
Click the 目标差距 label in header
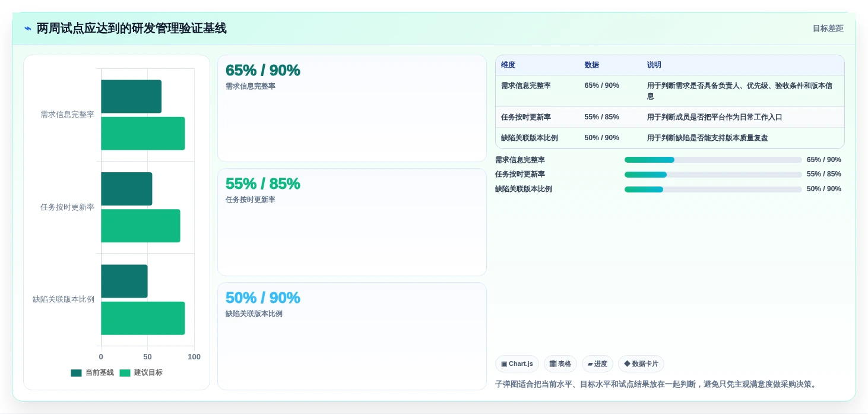point(828,29)
